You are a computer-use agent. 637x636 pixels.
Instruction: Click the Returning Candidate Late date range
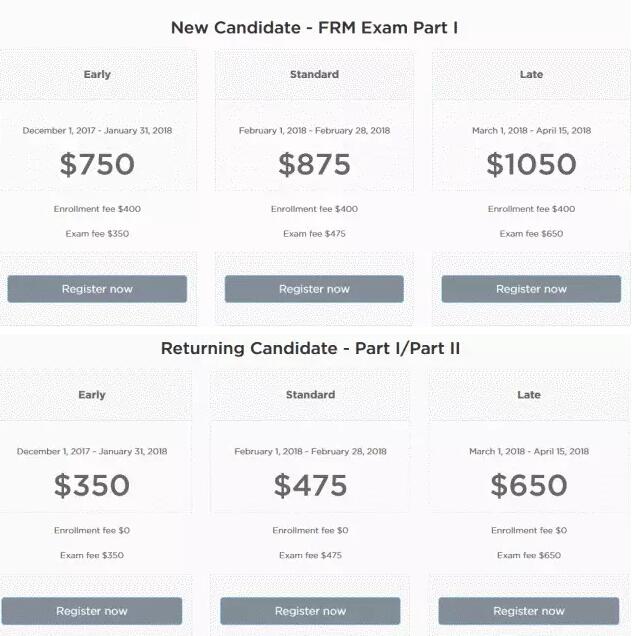[529, 452]
